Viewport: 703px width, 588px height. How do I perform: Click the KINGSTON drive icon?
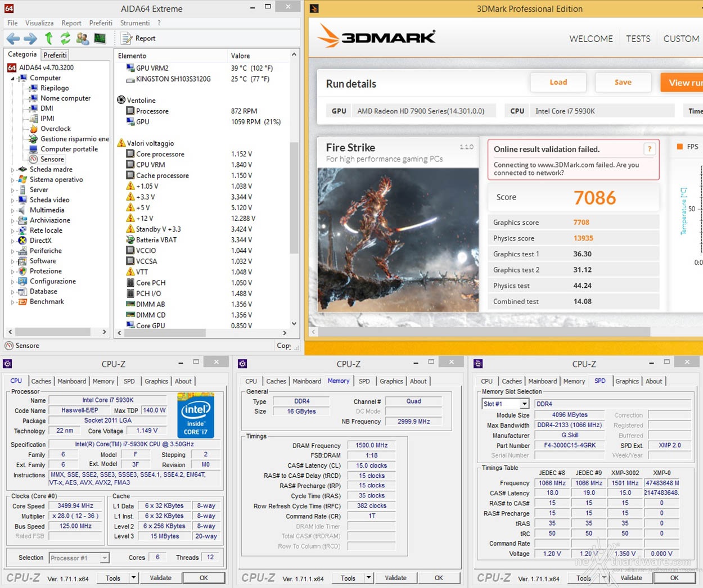click(x=130, y=79)
